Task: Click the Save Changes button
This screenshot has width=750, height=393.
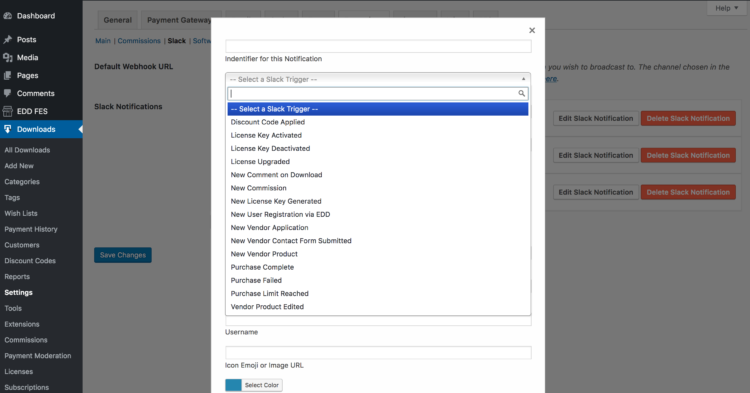Action: tap(123, 255)
